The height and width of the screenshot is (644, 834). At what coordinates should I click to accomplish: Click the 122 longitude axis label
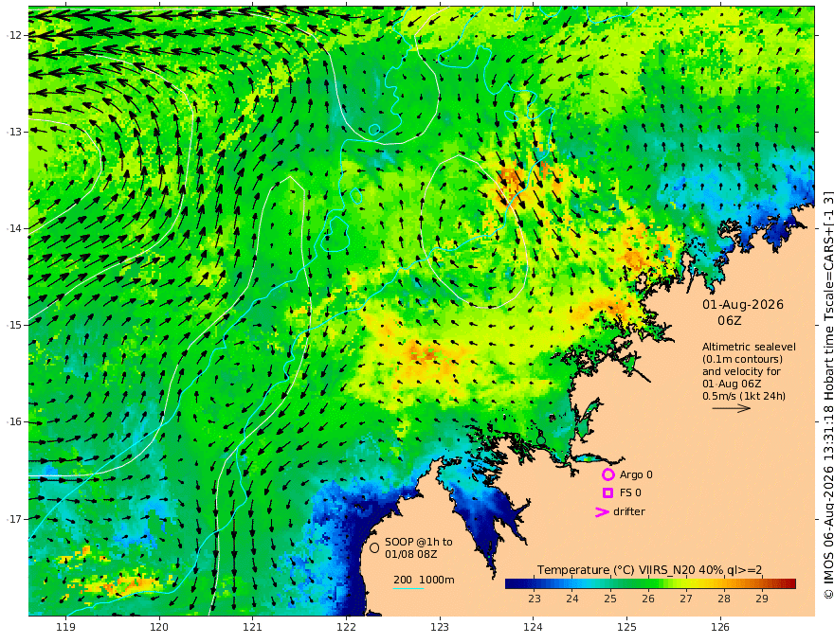346,627
